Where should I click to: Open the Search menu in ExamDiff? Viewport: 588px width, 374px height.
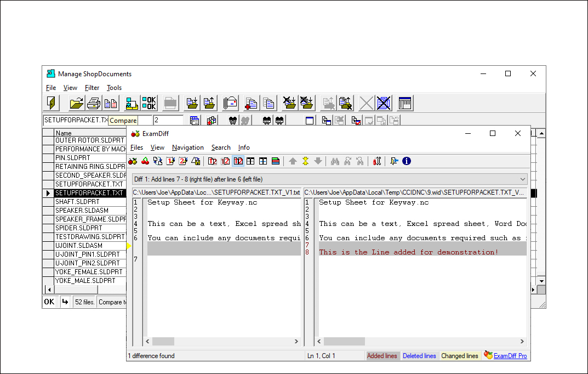221,148
